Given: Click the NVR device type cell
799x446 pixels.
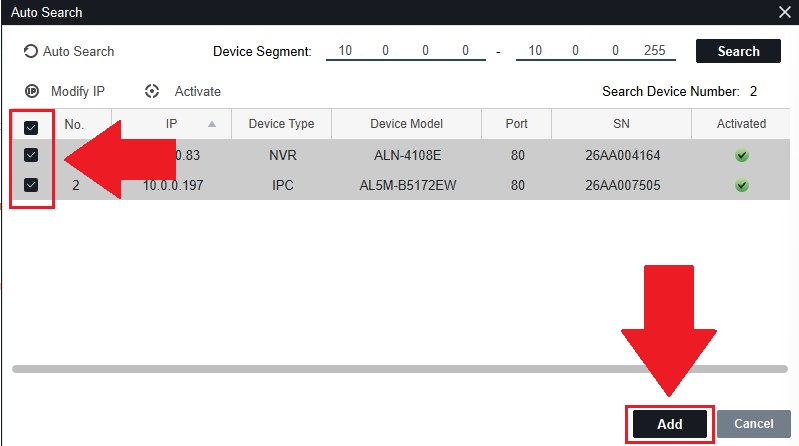Looking at the screenshot, I should pos(283,155).
